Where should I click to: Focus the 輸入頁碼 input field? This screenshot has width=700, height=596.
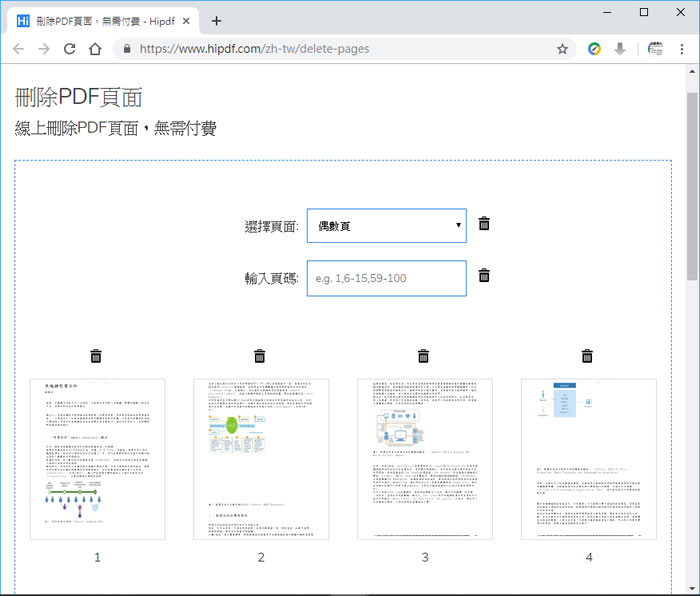[x=387, y=278]
